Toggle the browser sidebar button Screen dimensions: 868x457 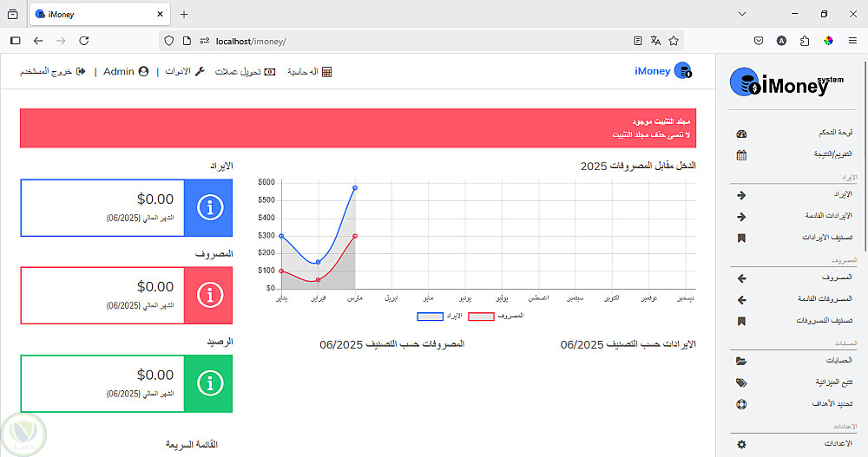pyautogui.click(x=16, y=41)
